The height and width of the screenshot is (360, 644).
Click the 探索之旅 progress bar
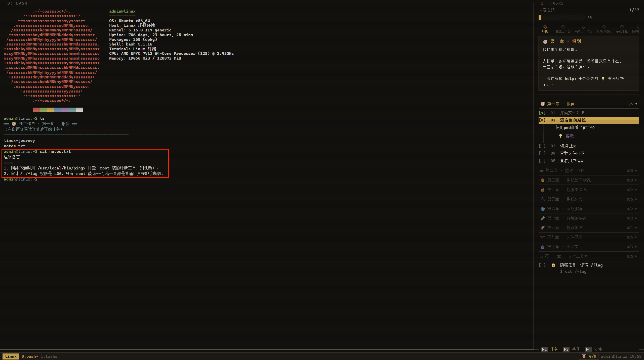pos(561,18)
